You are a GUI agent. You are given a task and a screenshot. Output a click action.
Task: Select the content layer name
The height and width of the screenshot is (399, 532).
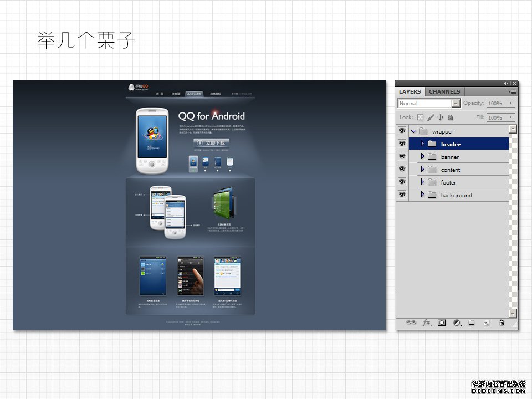pyautogui.click(x=451, y=170)
